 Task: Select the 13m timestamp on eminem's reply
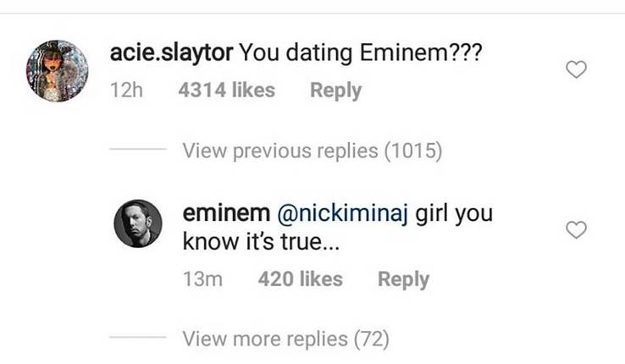202,279
